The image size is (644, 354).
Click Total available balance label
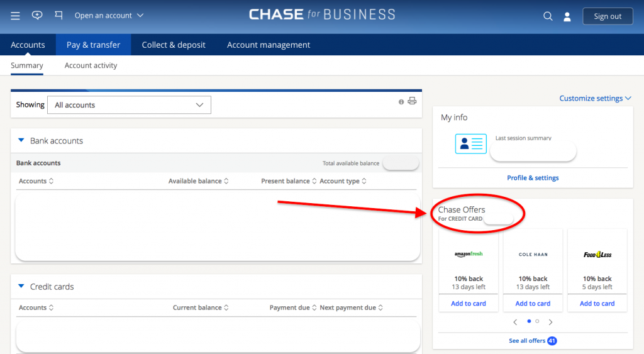click(x=351, y=163)
